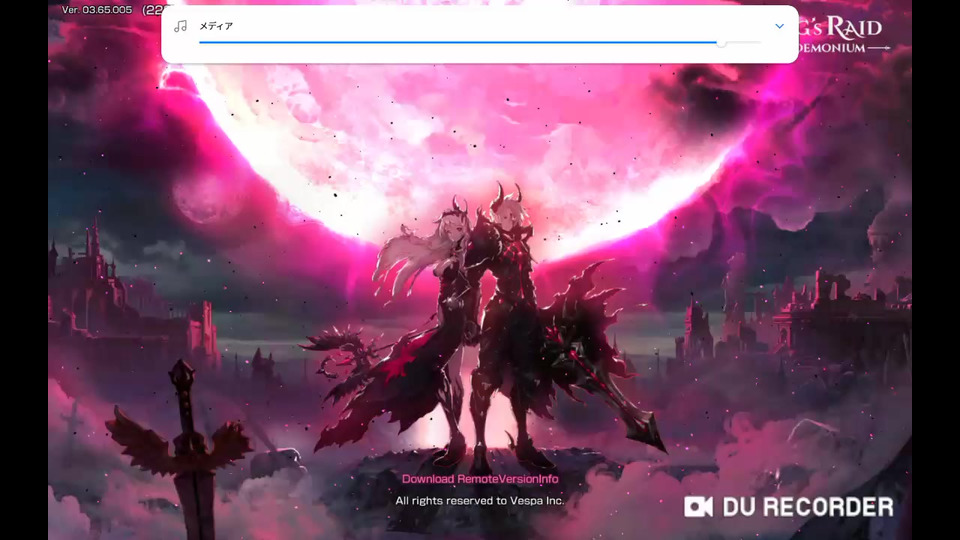Click the All rights reserved to Vespa Inc. text

[x=480, y=501]
